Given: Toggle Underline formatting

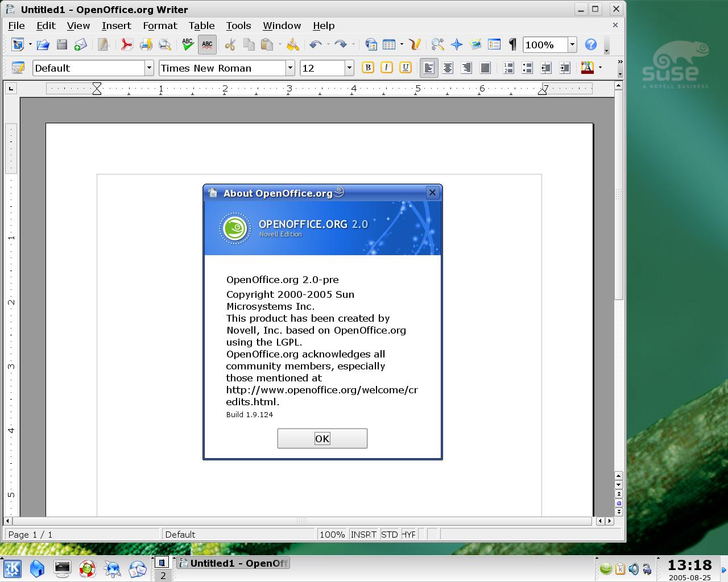Looking at the screenshot, I should pos(406,68).
